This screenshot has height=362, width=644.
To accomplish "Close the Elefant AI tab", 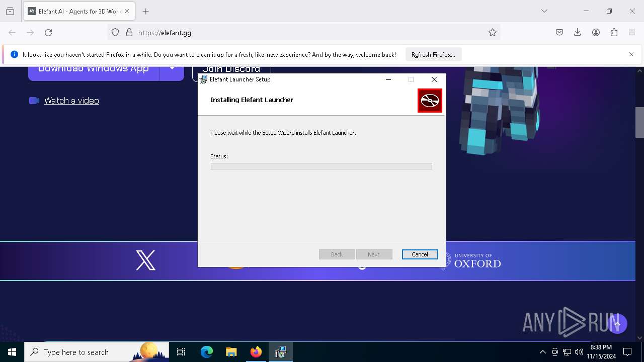I will pos(127,11).
